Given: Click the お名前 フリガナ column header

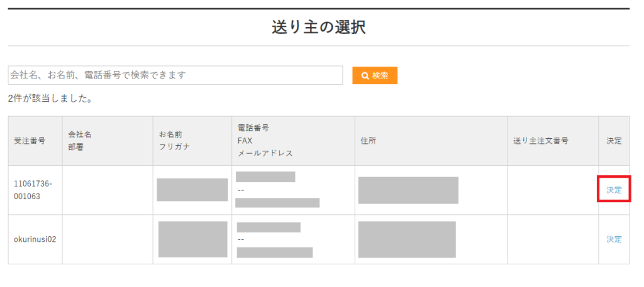Looking at the screenshot, I should (173, 141).
